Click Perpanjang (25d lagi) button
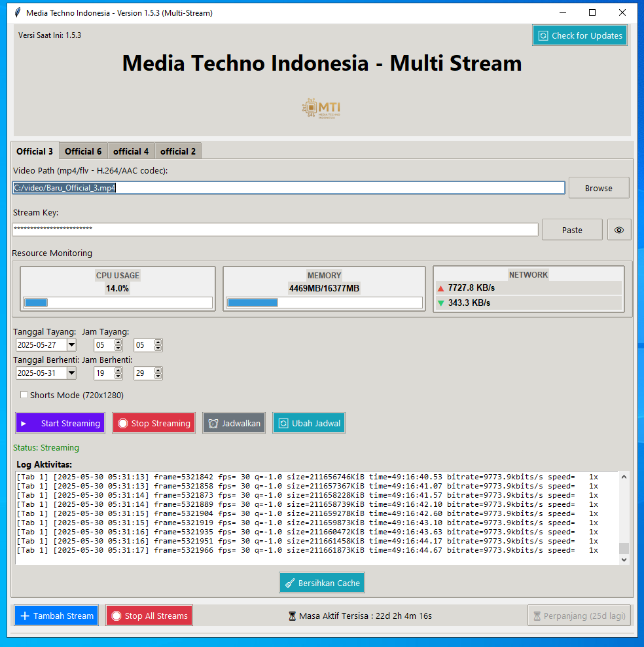Viewport: 644px width, 647px height. (579, 616)
